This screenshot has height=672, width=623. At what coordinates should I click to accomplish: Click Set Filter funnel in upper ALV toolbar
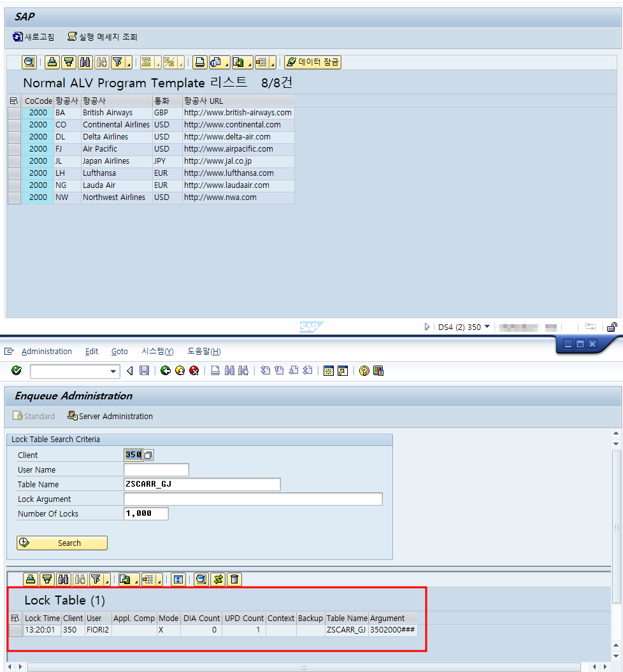click(117, 62)
